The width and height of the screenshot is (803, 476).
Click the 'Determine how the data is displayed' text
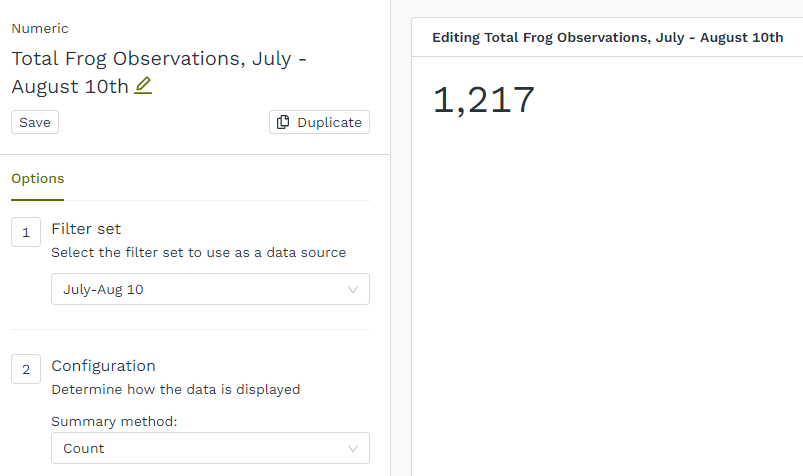pos(175,390)
